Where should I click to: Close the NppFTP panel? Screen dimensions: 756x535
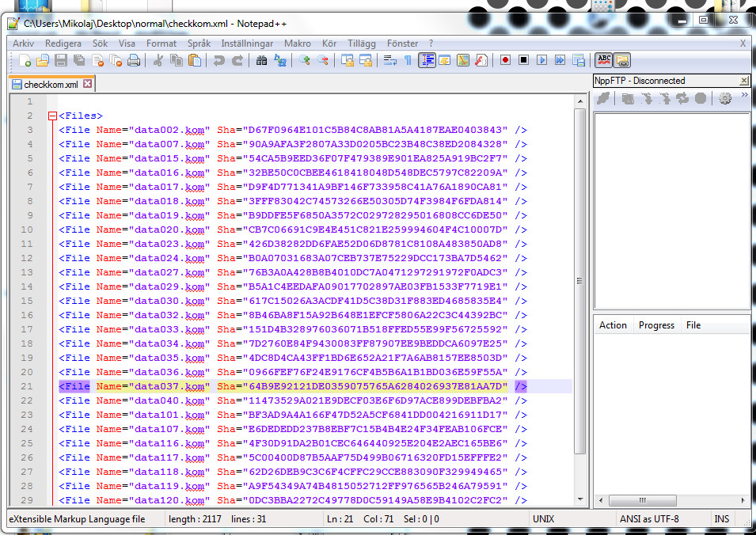click(744, 81)
